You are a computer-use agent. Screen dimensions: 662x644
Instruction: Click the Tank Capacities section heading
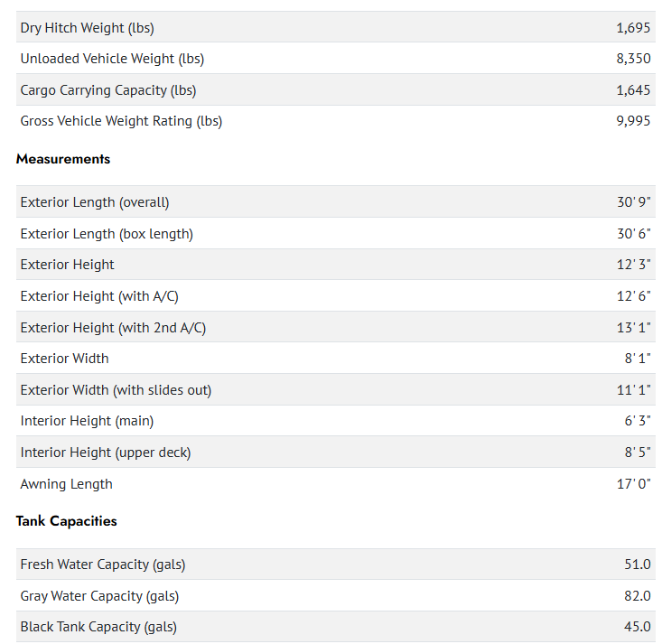[x=67, y=521]
